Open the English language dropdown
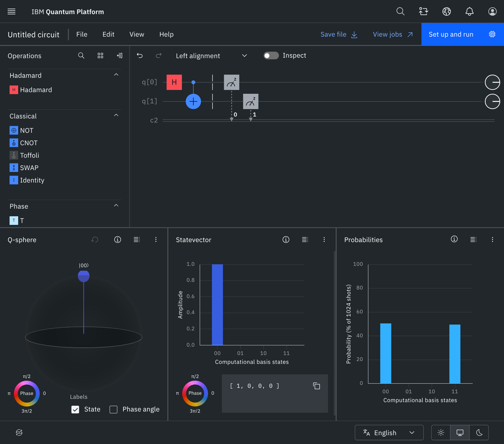Screen dimensions: 504x444 pyautogui.click(x=389, y=433)
